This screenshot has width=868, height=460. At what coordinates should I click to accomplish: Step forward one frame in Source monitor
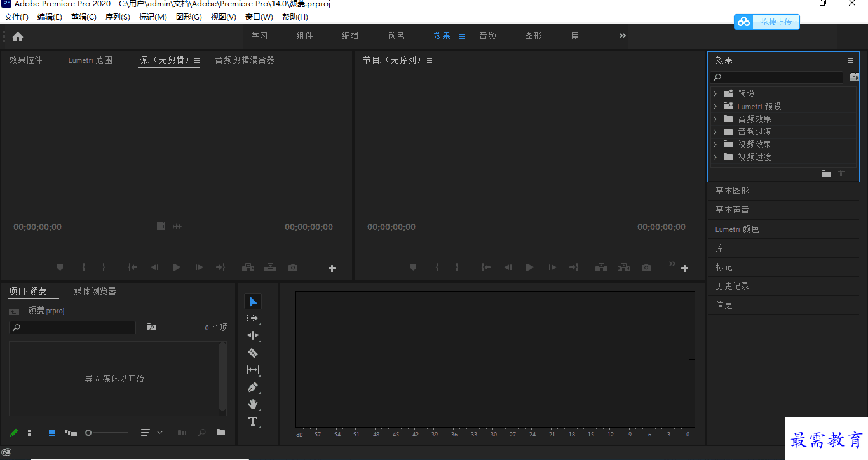click(199, 267)
